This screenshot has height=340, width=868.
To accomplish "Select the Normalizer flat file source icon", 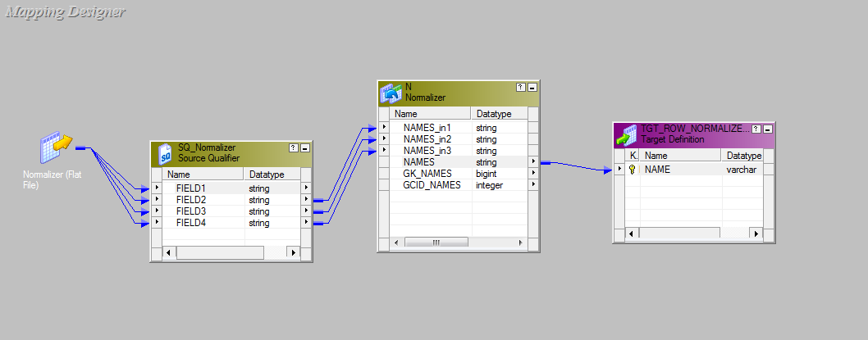I will (57, 148).
